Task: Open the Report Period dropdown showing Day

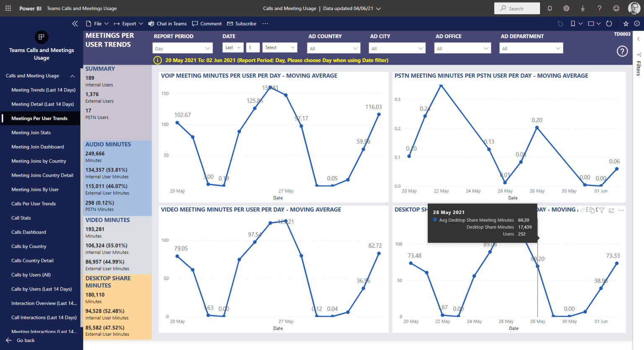Action: click(182, 48)
